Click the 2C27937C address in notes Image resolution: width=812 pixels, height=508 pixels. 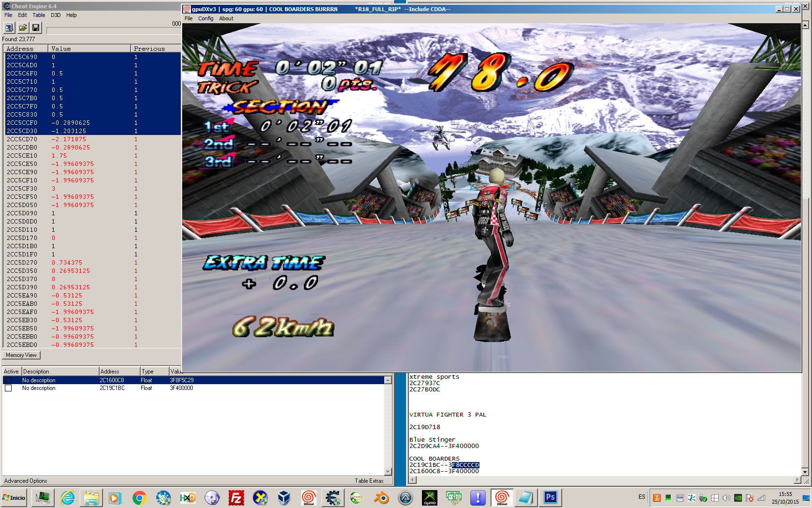pos(424,383)
